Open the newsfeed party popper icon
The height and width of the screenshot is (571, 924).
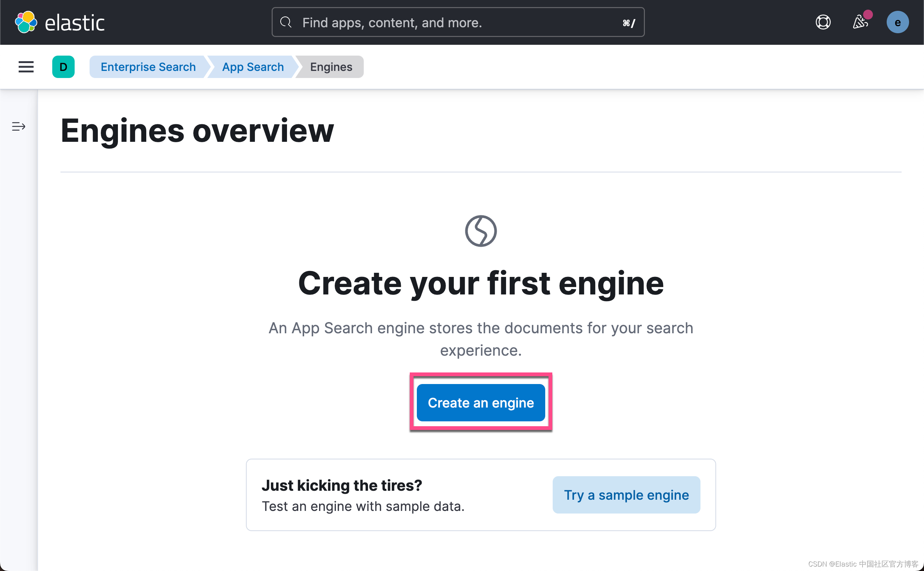coord(860,22)
